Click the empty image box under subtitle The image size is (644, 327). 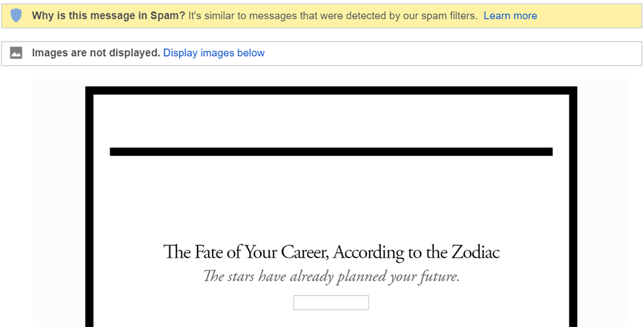pyautogui.click(x=331, y=303)
